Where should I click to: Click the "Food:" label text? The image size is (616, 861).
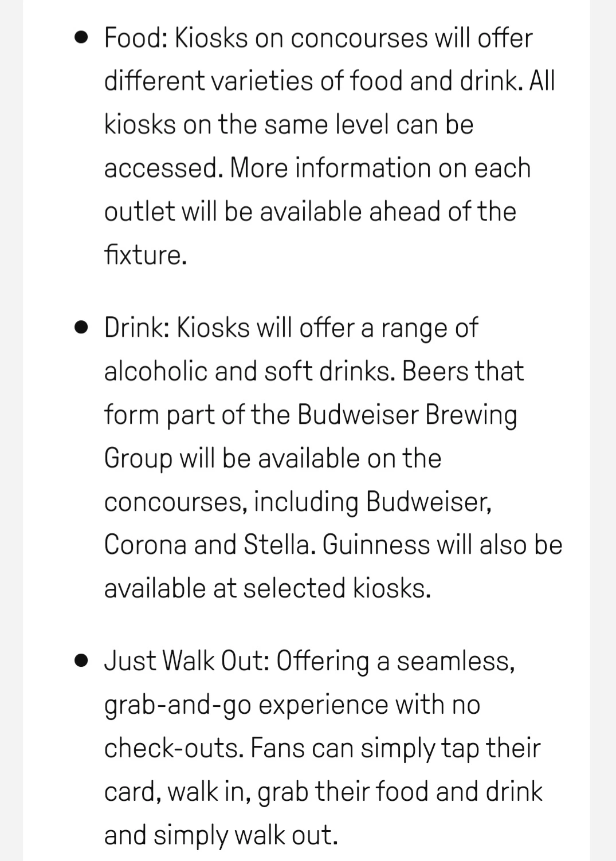pyautogui.click(x=135, y=38)
